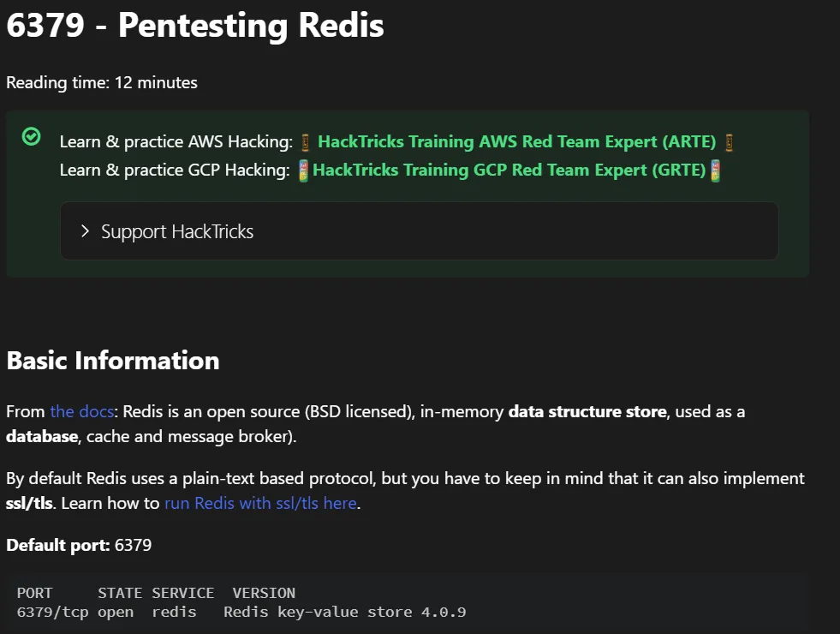Follow the 'the docs' hyperlink

tap(81, 412)
